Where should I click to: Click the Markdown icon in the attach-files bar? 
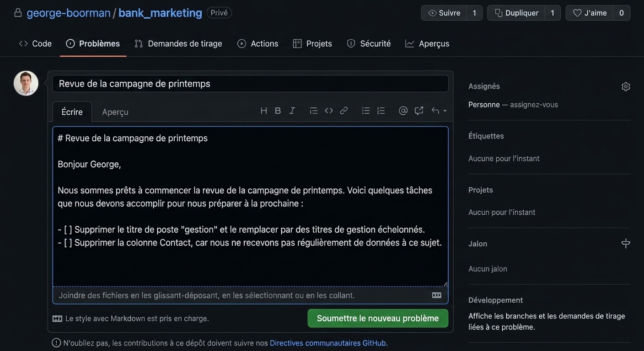437,295
